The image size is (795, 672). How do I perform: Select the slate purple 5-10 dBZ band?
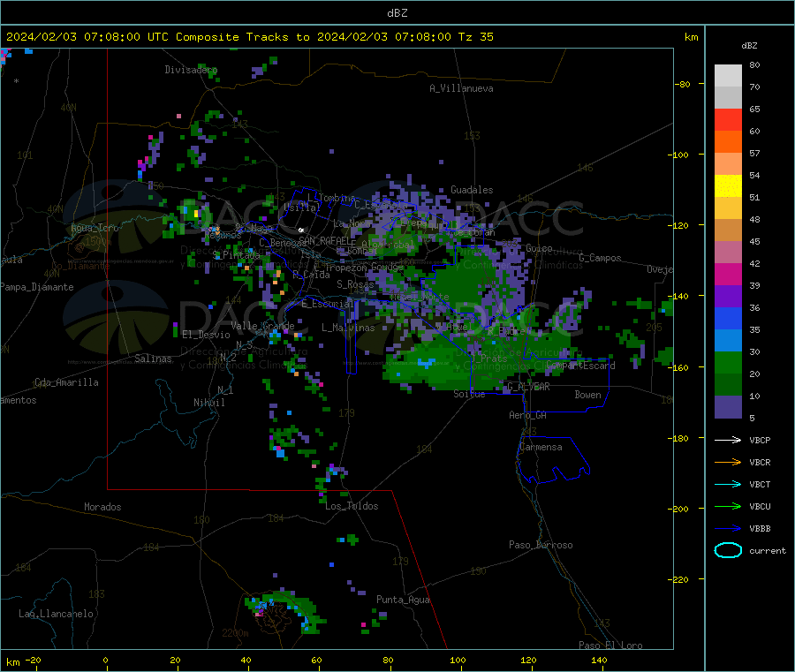pos(728,407)
